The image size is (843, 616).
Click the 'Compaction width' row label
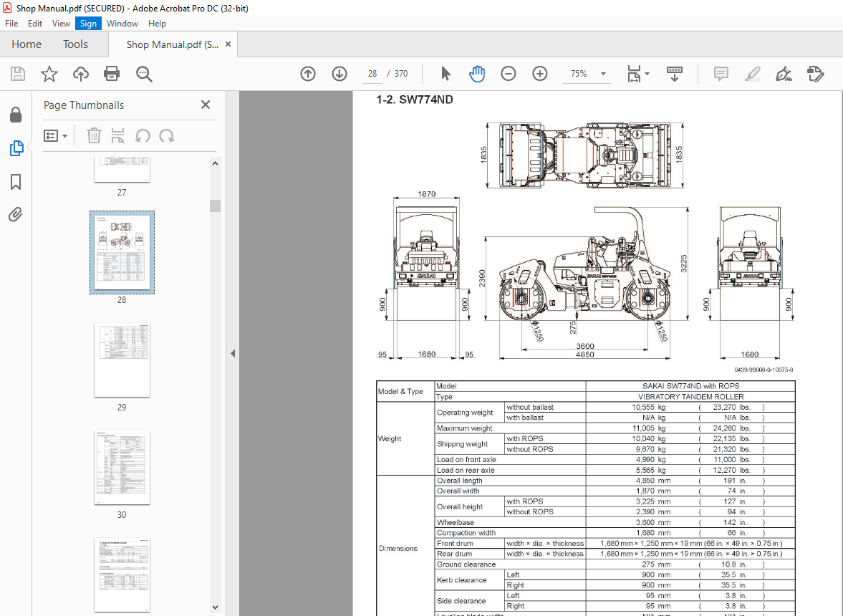tap(466, 533)
